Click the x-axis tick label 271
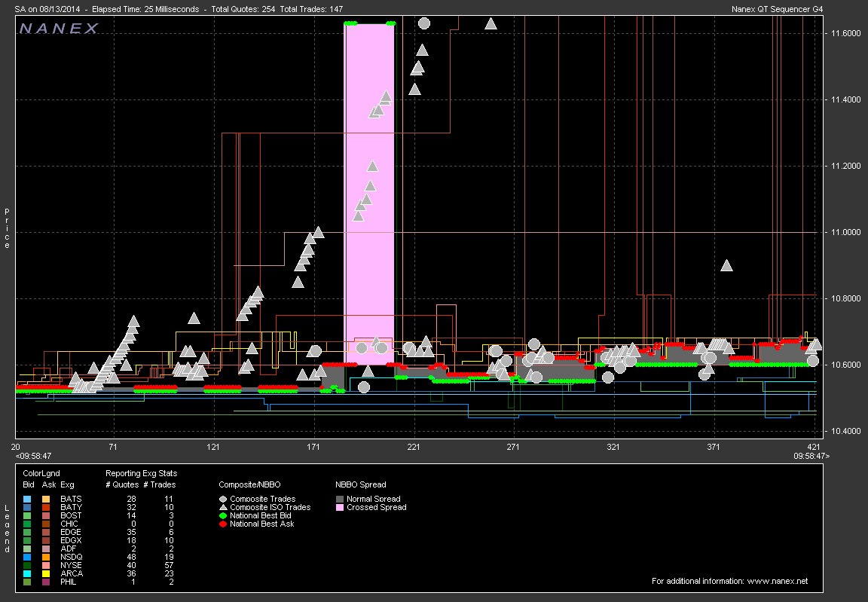This screenshot has height=602, width=868. 513,447
